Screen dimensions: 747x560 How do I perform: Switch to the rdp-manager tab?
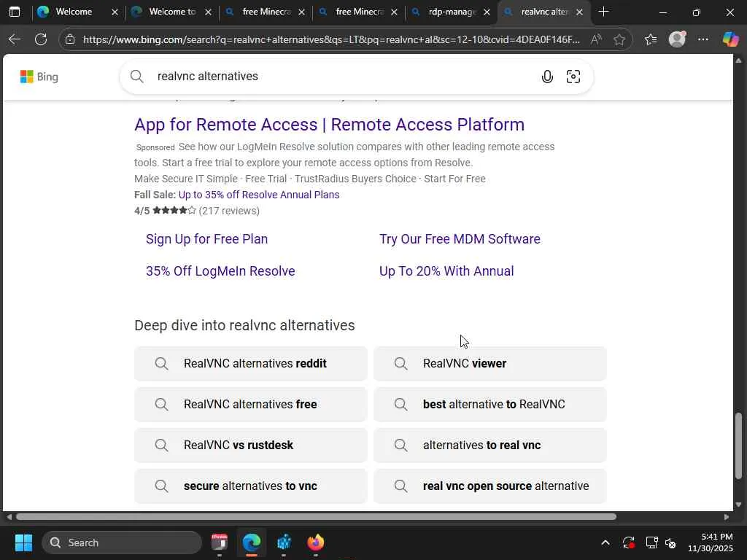pos(452,12)
